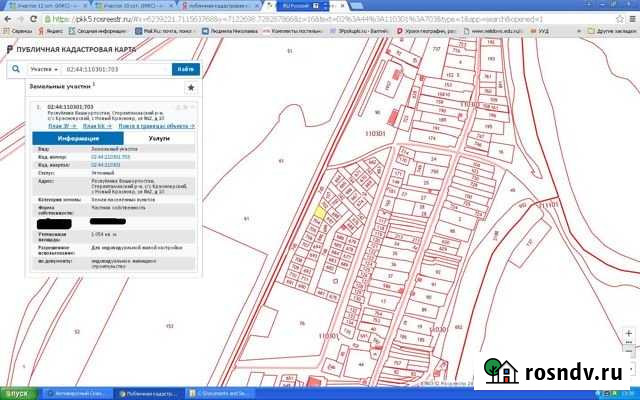The image size is (640, 400).
Task: Click the yellow highlighted parcel on map
Action: click(x=319, y=211)
